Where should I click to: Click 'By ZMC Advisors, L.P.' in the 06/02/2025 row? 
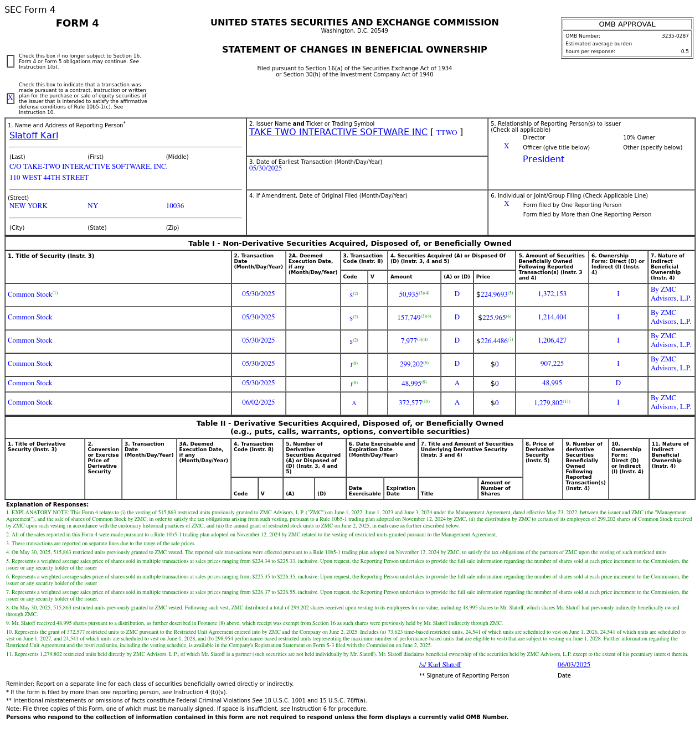[x=671, y=402]
